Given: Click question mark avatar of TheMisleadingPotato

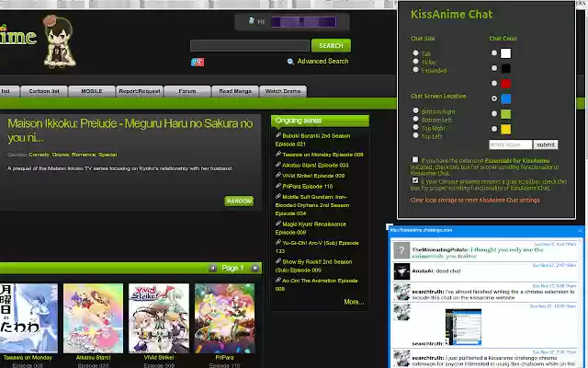Looking at the screenshot, I should click(401, 250).
